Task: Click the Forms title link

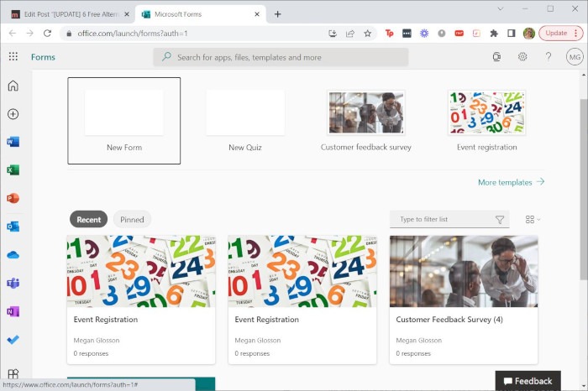Action: pyautogui.click(x=43, y=57)
